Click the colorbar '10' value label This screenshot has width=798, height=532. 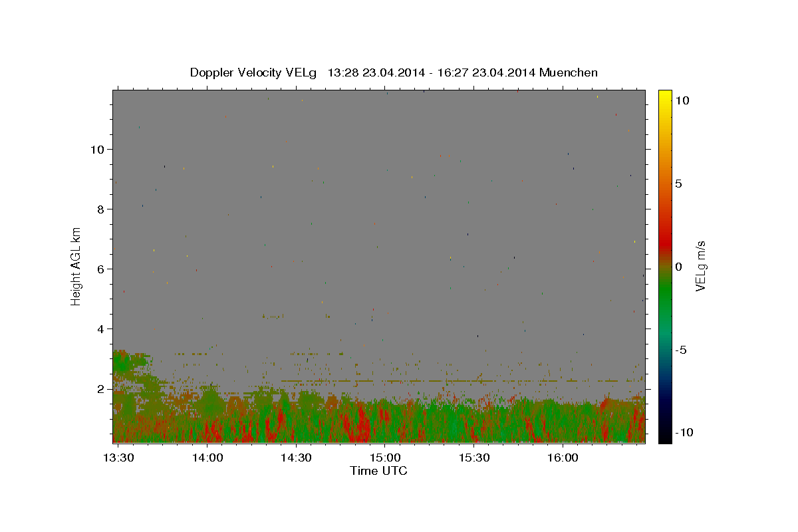pyautogui.click(x=682, y=100)
